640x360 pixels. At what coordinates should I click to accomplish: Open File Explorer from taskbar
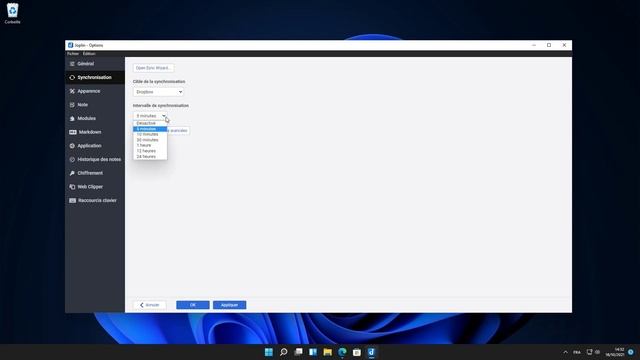(327, 352)
